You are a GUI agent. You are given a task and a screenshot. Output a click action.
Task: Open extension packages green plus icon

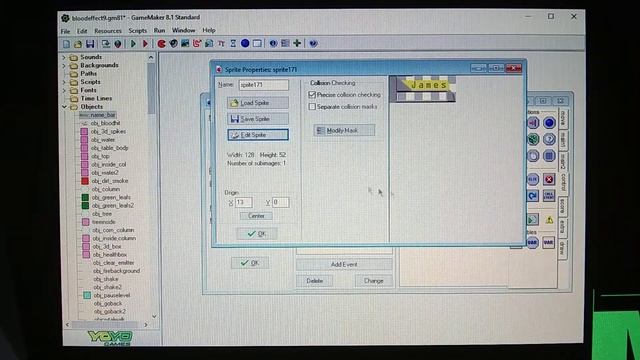point(297,44)
